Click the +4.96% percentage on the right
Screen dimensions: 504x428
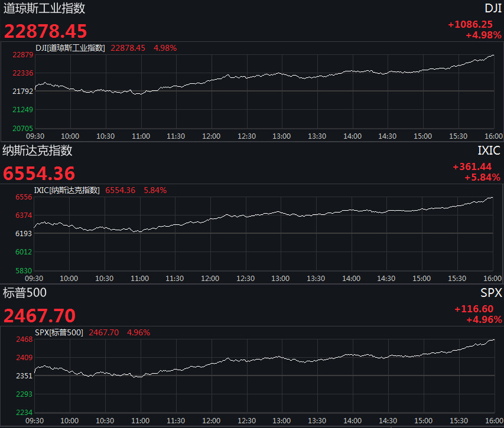(x=484, y=320)
